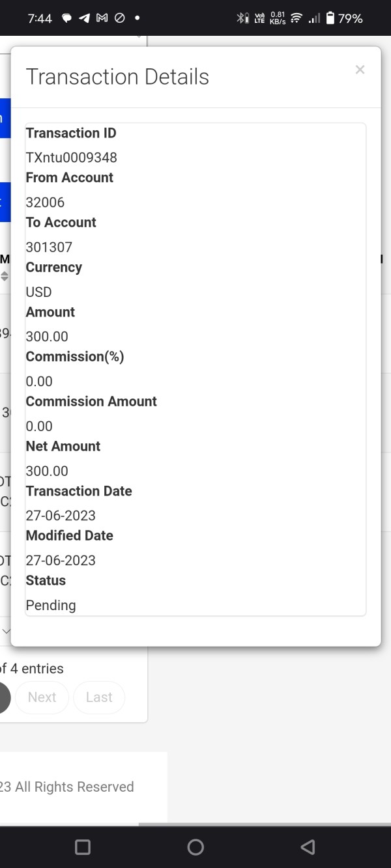Tap the battery icon in status bar
Screen dimensions: 391x868
click(330, 18)
